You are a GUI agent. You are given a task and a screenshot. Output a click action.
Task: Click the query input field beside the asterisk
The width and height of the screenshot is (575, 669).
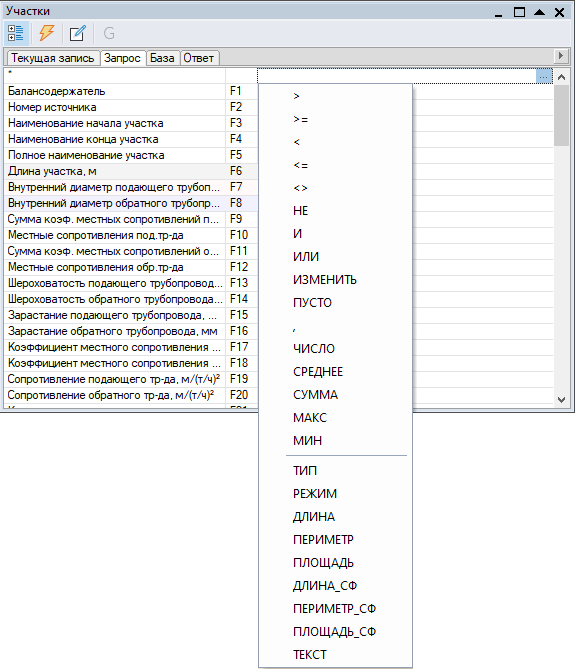(397, 76)
